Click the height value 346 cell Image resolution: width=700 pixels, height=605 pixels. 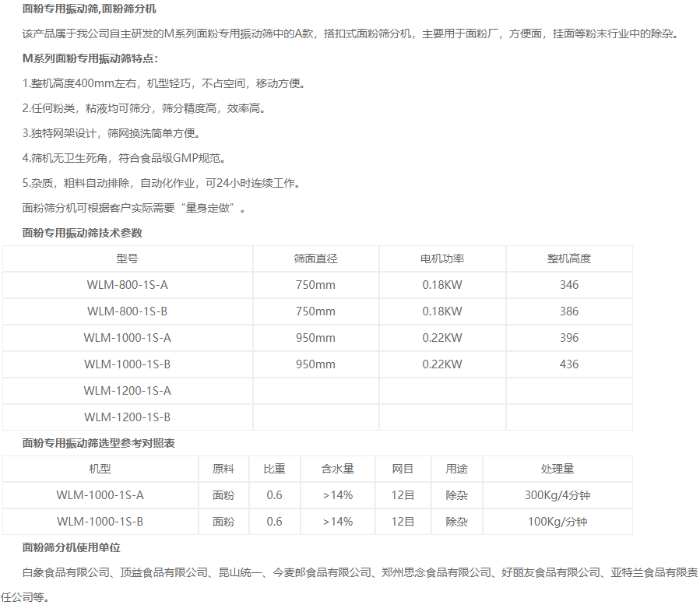point(568,285)
